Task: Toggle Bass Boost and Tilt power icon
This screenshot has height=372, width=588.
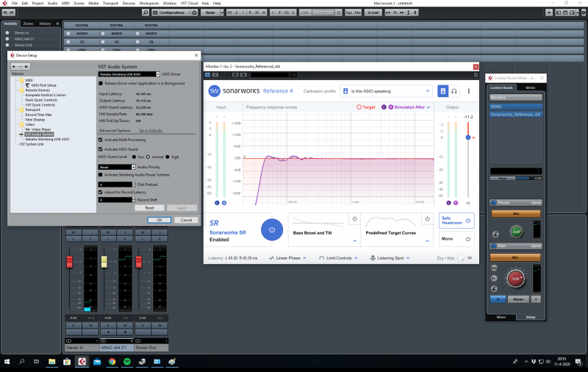Action: (355, 218)
